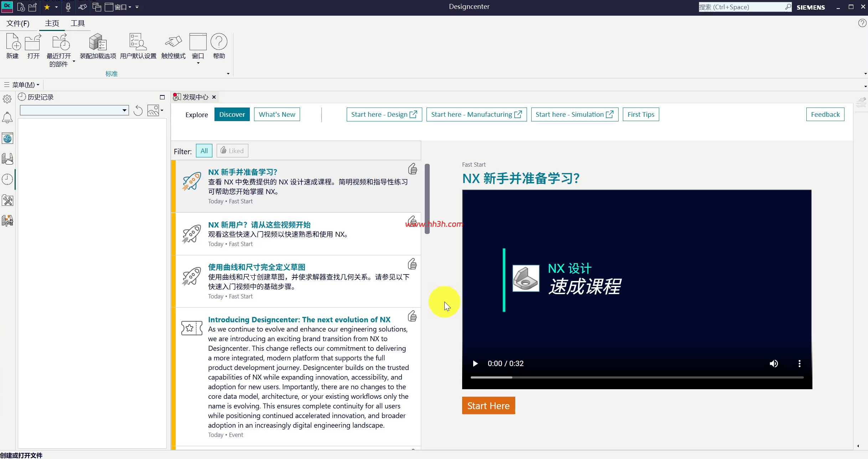Click the settings gear icon in the resource bar
Image resolution: width=868 pixels, height=459 pixels.
coord(7,99)
